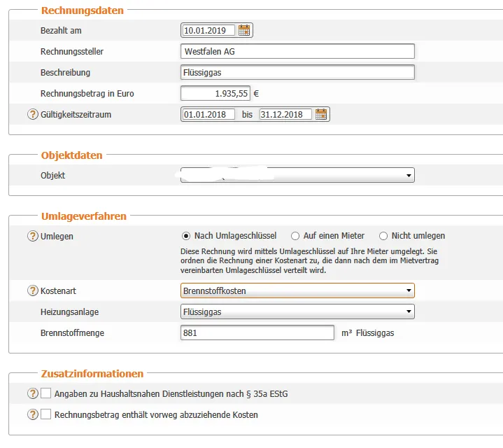Click Rechnungsbetrag in Euro amount field
The image size is (503, 448).
pyautogui.click(x=215, y=93)
